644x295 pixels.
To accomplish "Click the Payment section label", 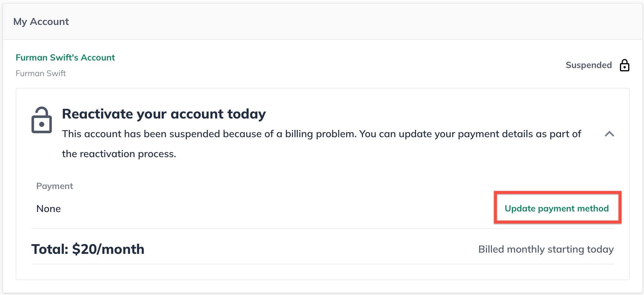I will pos(54,186).
